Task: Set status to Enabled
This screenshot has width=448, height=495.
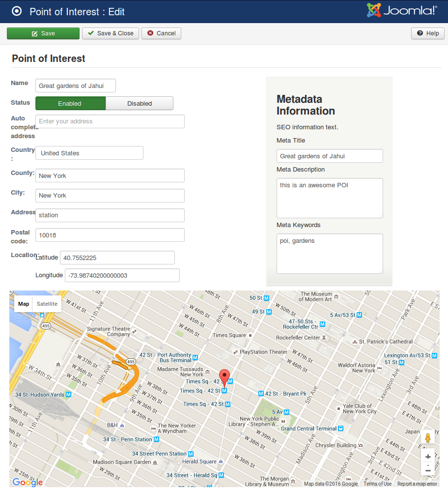Action: tap(70, 104)
